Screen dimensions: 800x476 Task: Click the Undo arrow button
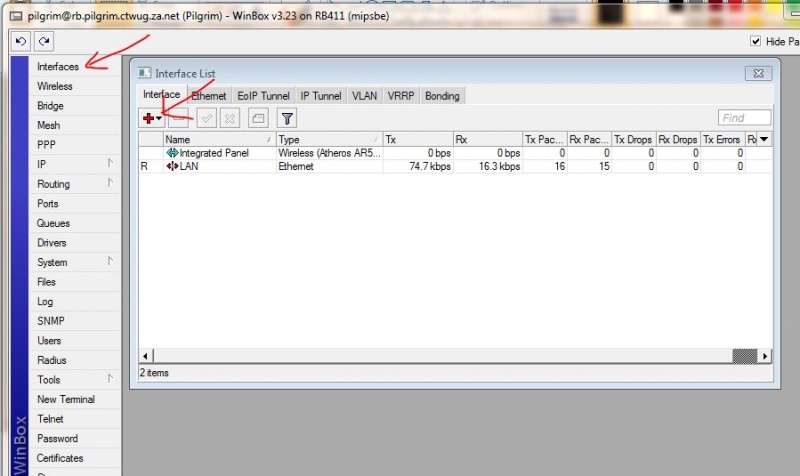click(x=21, y=41)
